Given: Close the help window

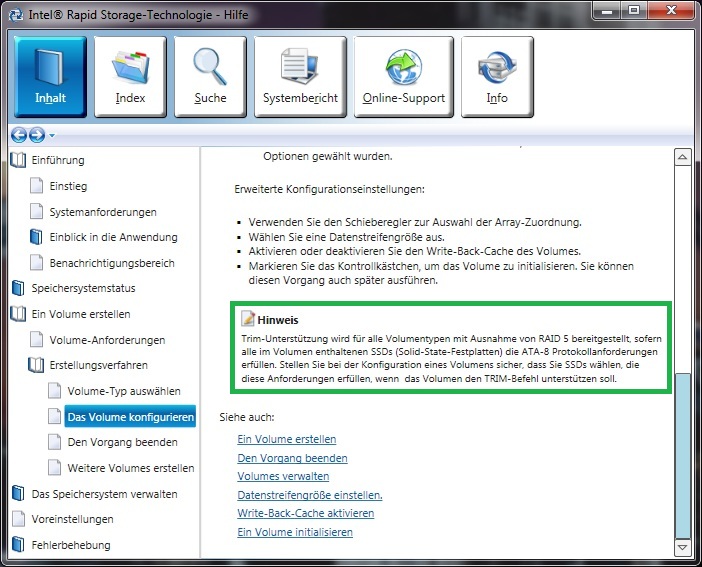Looking at the screenshot, I should click(x=671, y=11).
